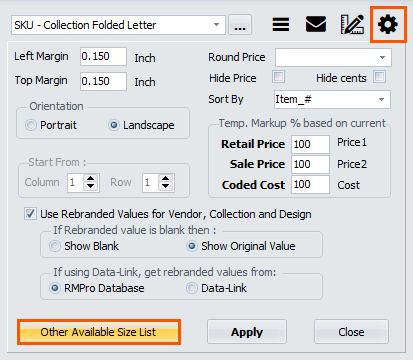Decrease the Column start value
This screenshot has height=360, width=413.
[91, 187]
